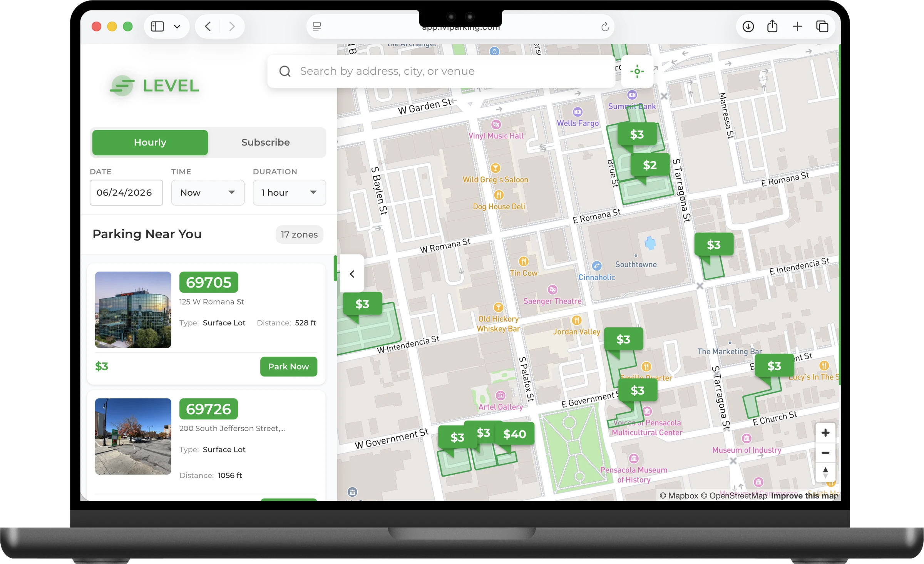Open the date field showing 06/24/2026
The height and width of the screenshot is (564, 924).
[126, 192]
